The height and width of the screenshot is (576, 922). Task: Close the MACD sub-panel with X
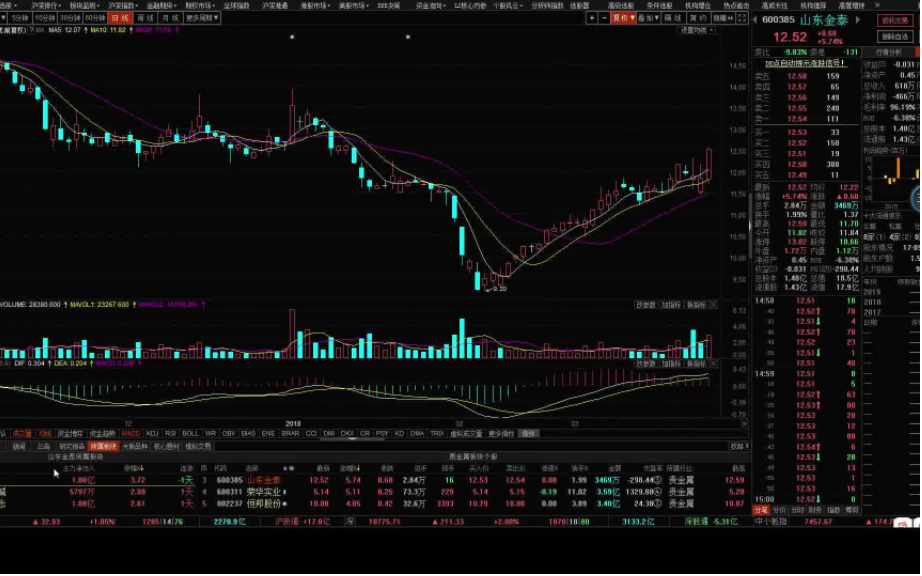[x=713, y=364]
